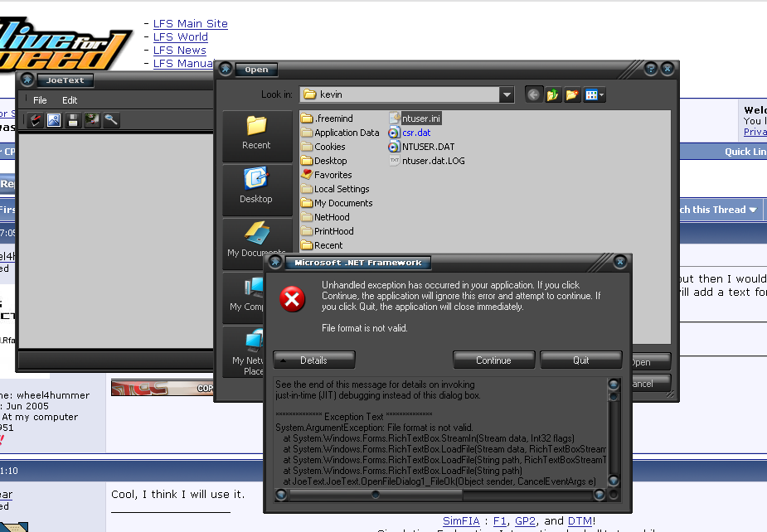Click Continue in the .NET Framework error
Screen dimensions: 767x532
tap(494, 360)
